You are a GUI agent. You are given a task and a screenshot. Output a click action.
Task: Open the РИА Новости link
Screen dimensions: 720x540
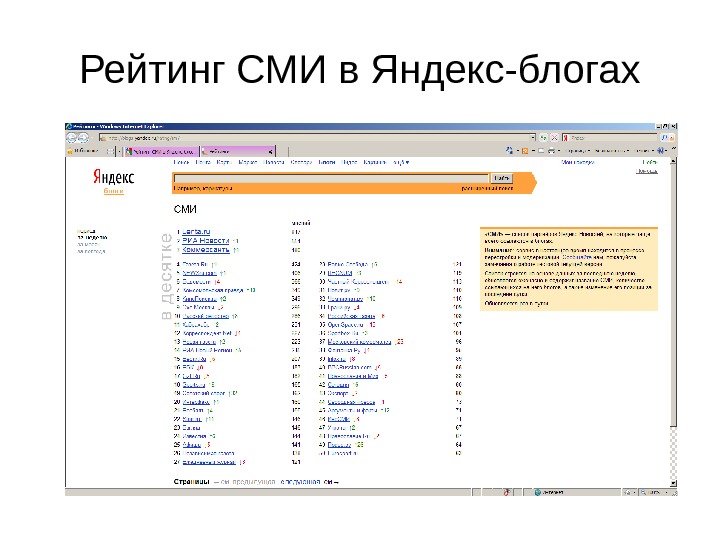(206, 241)
